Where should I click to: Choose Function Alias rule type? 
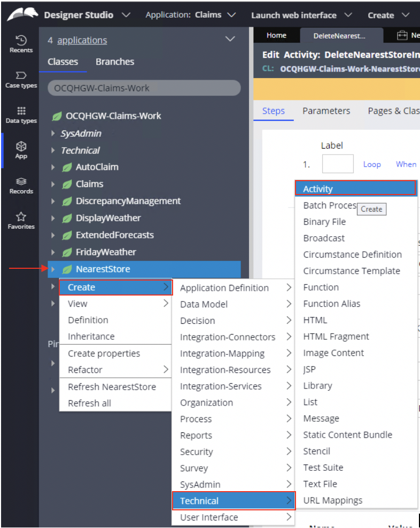coord(356,304)
